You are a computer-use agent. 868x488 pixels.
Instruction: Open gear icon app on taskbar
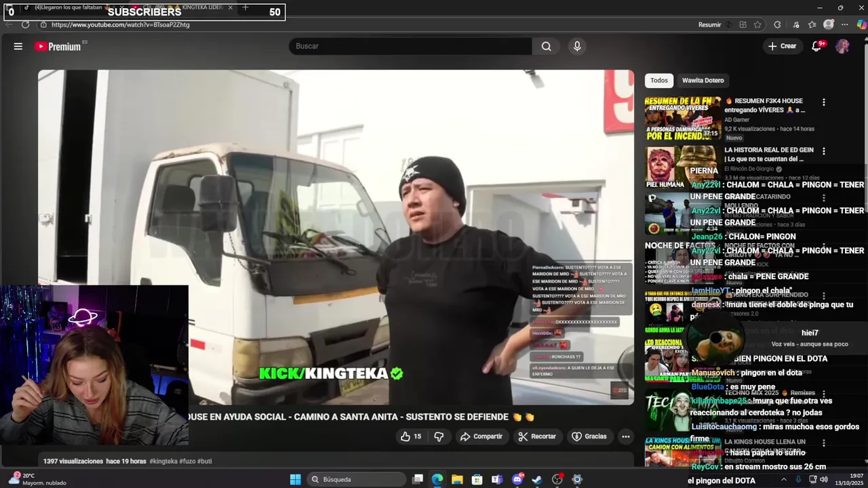tap(577, 479)
